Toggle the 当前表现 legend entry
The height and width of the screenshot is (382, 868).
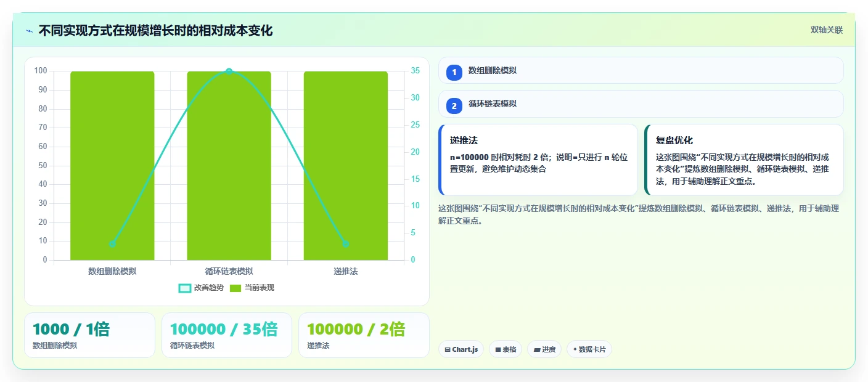click(x=252, y=288)
